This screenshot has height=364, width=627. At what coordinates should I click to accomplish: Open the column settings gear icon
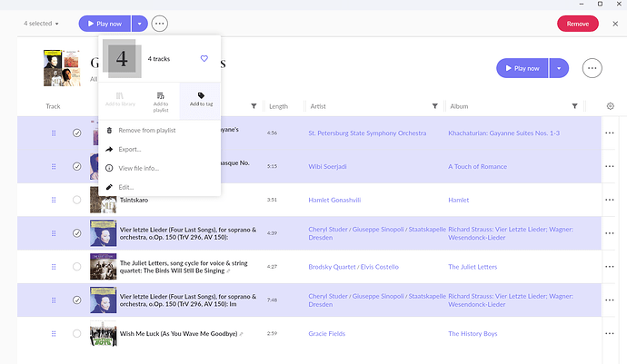610,106
